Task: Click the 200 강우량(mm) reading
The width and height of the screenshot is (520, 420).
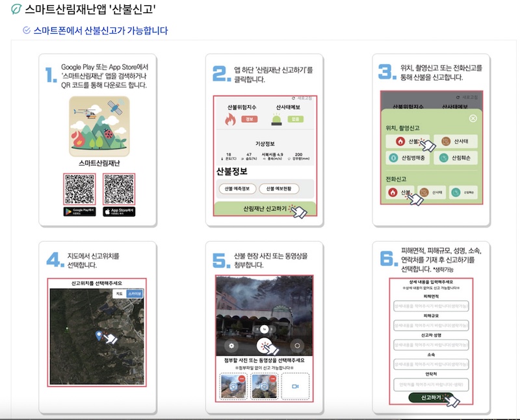Action: pyautogui.click(x=298, y=156)
